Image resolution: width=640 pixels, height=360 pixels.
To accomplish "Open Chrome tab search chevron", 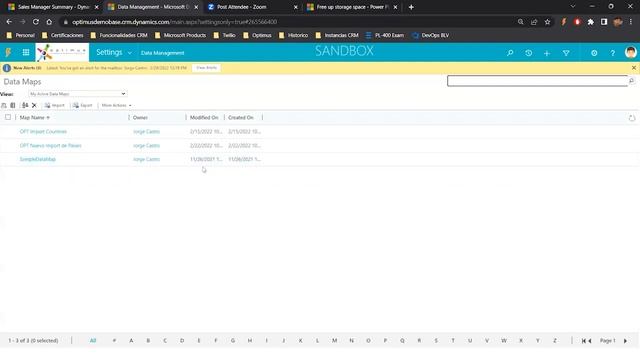I will (573, 7).
